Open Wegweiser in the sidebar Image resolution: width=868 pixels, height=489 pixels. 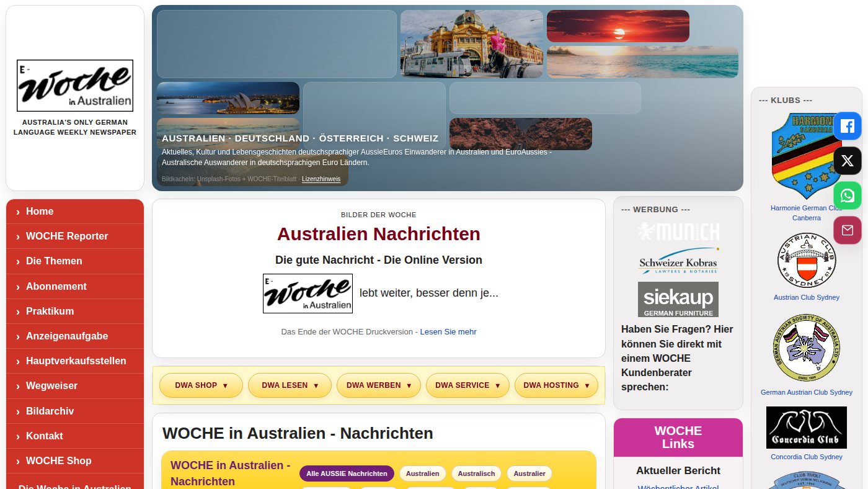coord(75,386)
